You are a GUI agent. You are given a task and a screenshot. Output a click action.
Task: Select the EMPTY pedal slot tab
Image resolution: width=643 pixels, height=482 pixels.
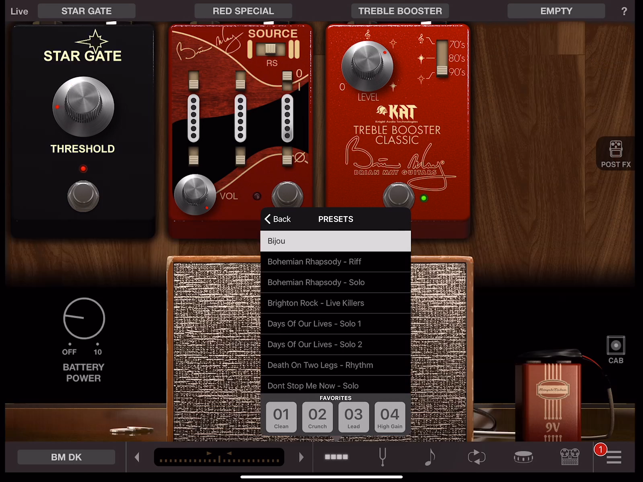556,11
